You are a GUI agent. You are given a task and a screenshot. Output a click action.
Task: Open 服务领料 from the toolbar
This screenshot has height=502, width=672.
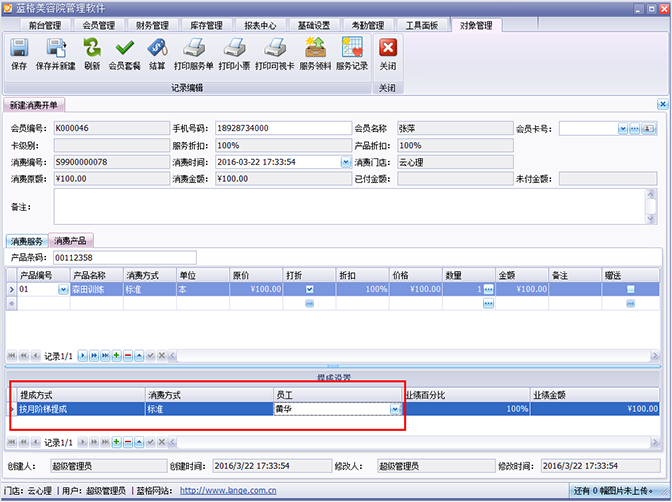click(x=315, y=54)
